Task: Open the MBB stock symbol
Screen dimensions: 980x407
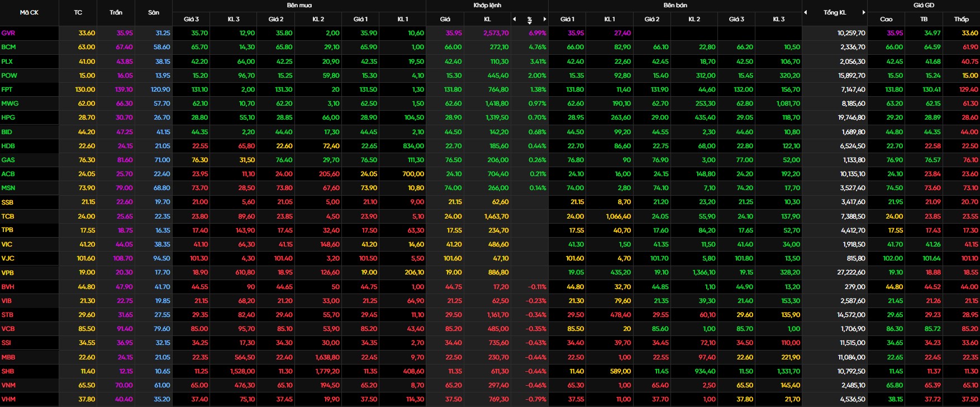Action: 8,357
